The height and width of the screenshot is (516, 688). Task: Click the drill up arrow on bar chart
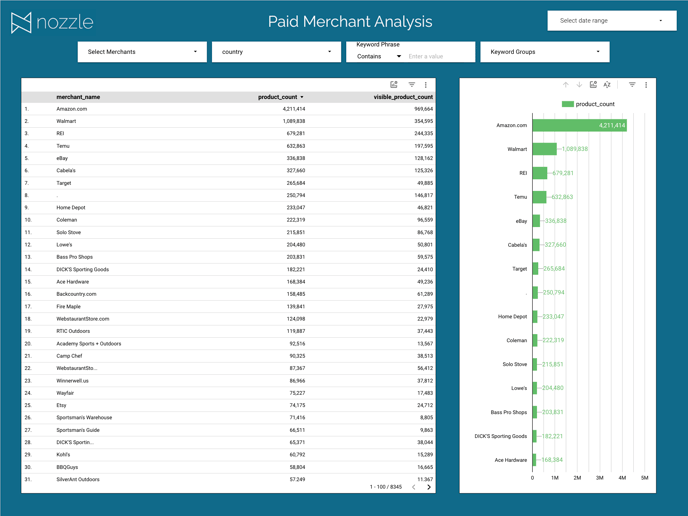click(x=566, y=85)
